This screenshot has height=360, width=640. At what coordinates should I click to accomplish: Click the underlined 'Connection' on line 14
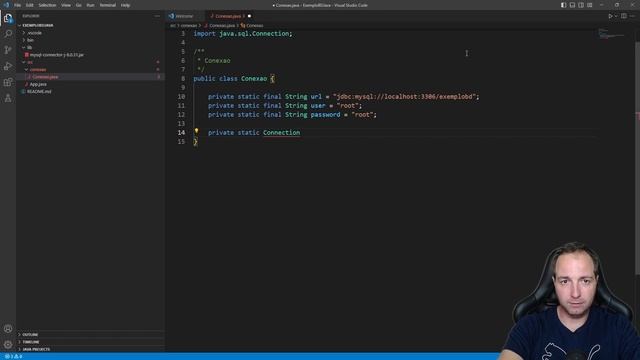(281, 132)
